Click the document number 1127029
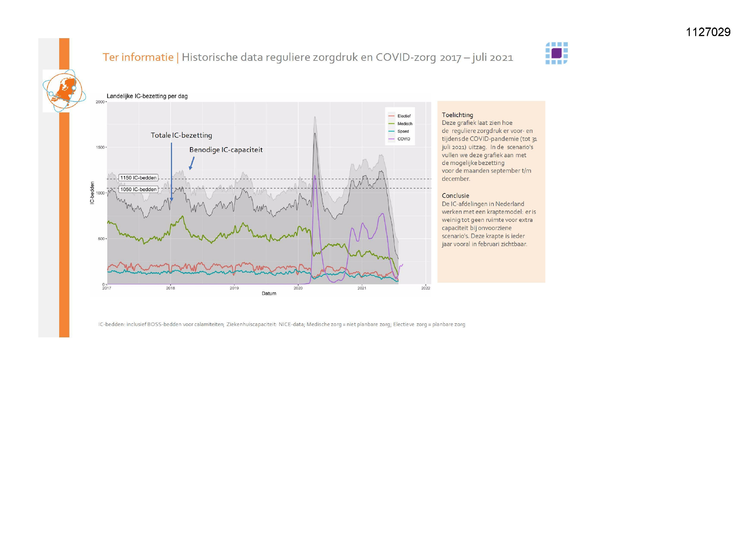Viewport: 756px width, 535px height. (x=708, y=32)
